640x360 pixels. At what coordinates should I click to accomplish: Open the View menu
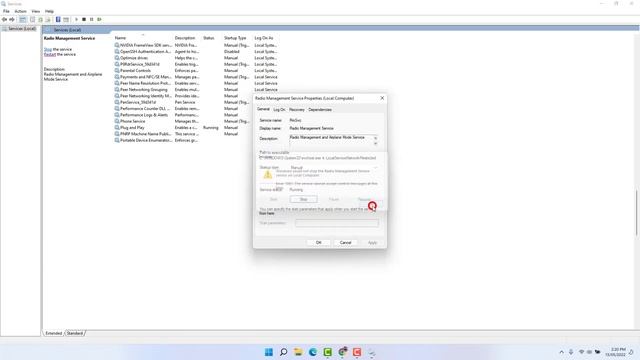36,11
